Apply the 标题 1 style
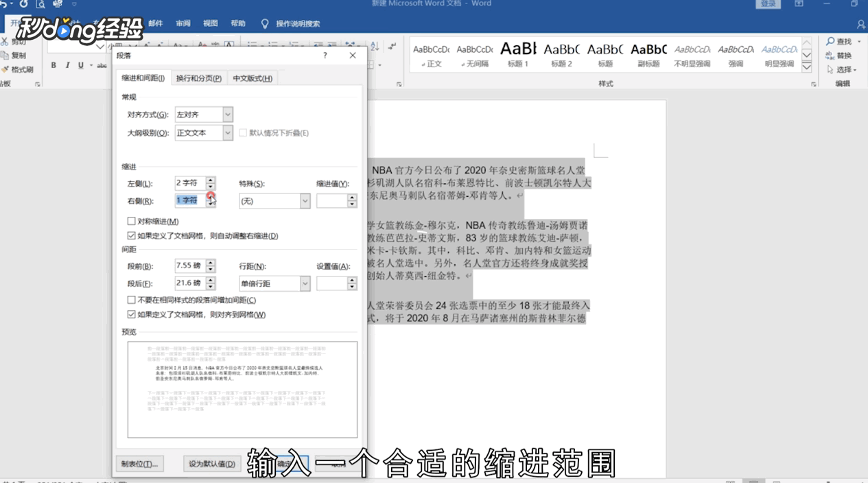This screenshot has width=868, height=483. click(x=518, y=55)
